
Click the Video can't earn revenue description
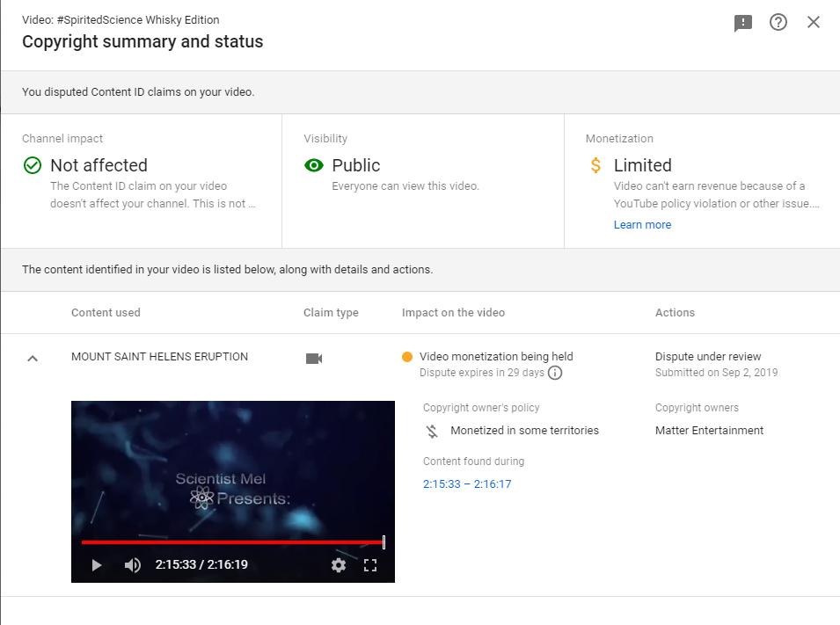716,194
